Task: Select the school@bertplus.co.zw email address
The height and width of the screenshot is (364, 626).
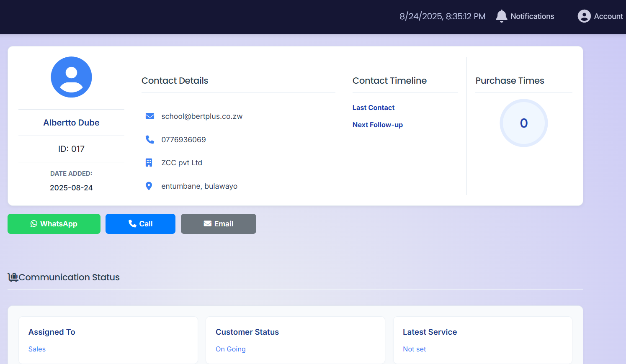Action: coord(202,116)
